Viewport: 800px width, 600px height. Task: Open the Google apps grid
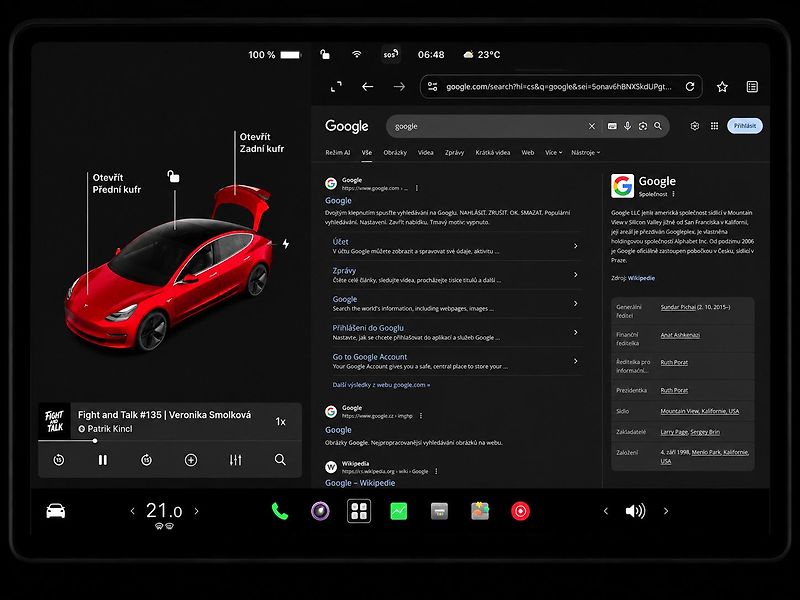click(x=714, y=126)
